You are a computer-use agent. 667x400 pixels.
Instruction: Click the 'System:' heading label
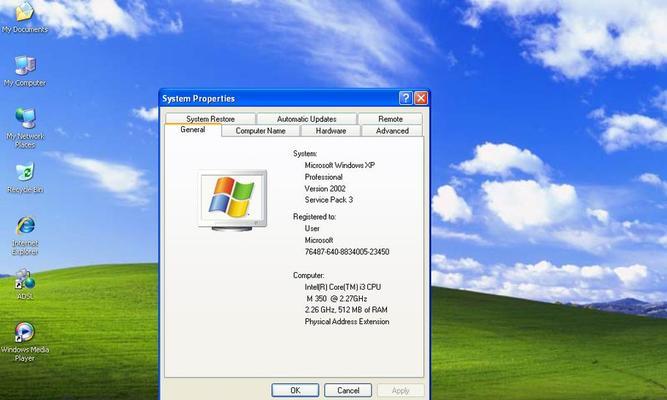[x=305, y=154]
